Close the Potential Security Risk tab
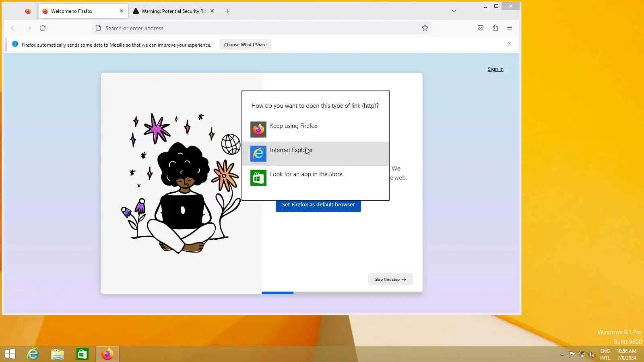This screenshot has height=362, width=644. (x=212, y=11)
